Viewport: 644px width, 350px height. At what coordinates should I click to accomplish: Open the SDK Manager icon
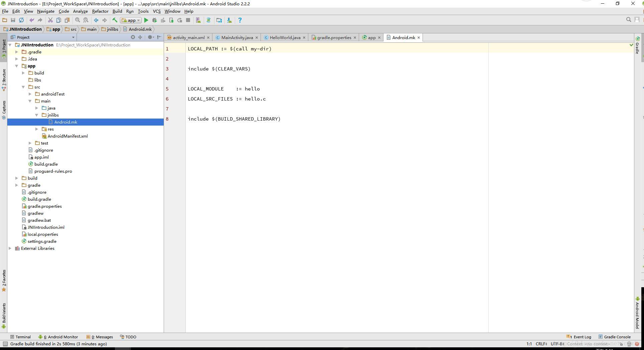point(229,20)
